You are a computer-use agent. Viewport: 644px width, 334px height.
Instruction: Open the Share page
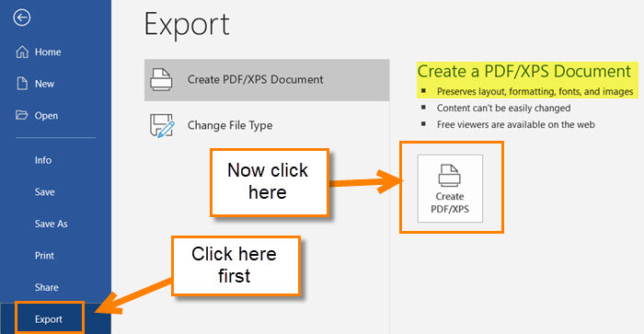click(x=46, y=288)
